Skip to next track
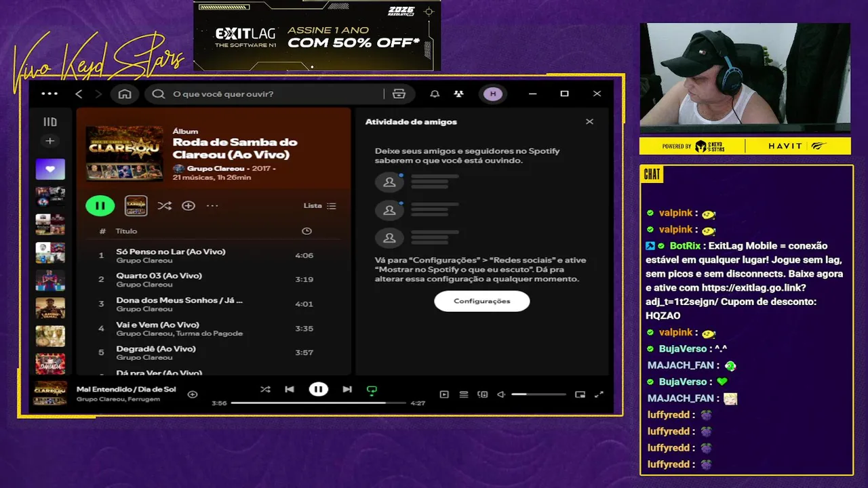Screen dimensions: 868x488 coord(347,389)
